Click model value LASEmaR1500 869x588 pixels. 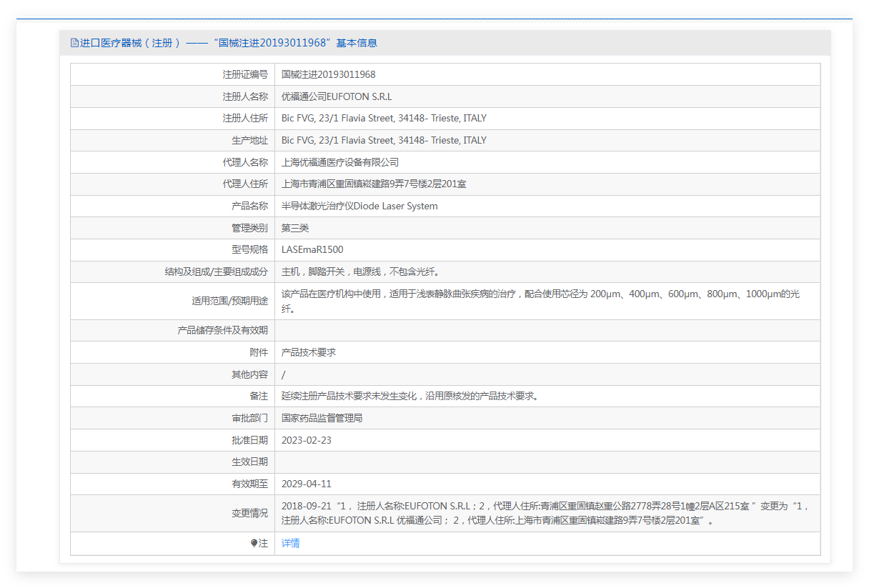(x=312, y=250)
